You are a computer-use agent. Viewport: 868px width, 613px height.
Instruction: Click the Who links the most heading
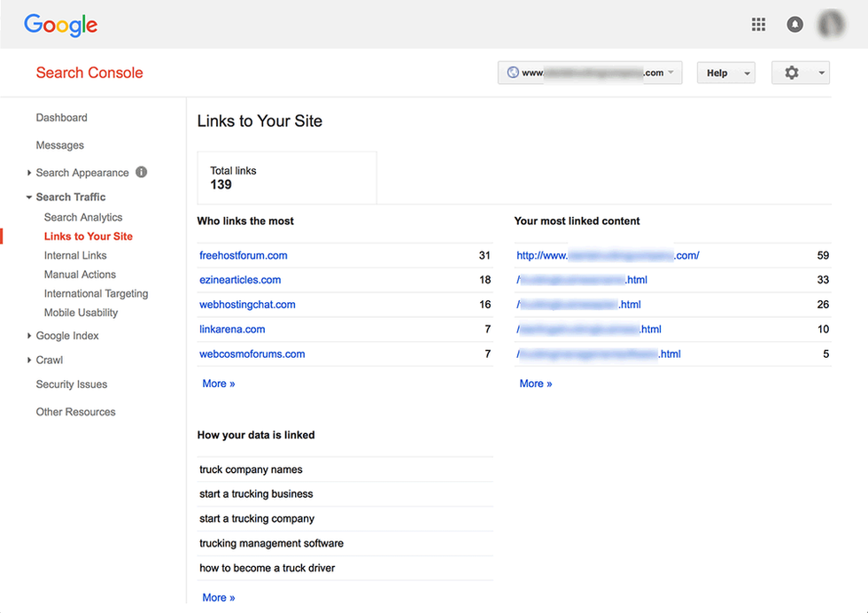[x=245, y=221]
